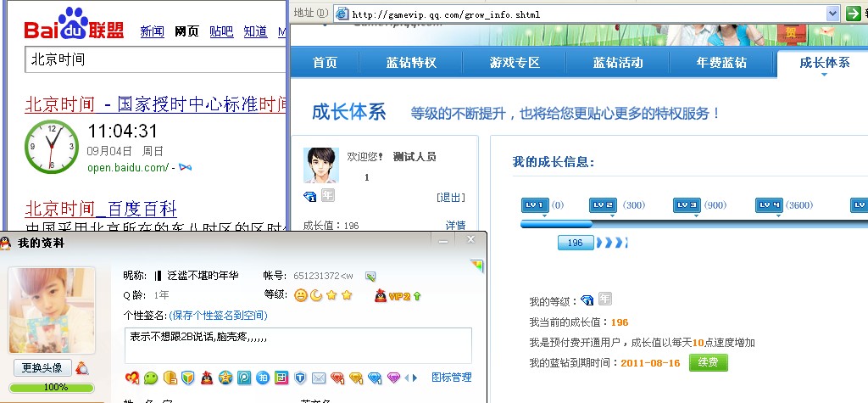
Task: Click the IE page icon in address bar
Action: (x=342, y=14)
